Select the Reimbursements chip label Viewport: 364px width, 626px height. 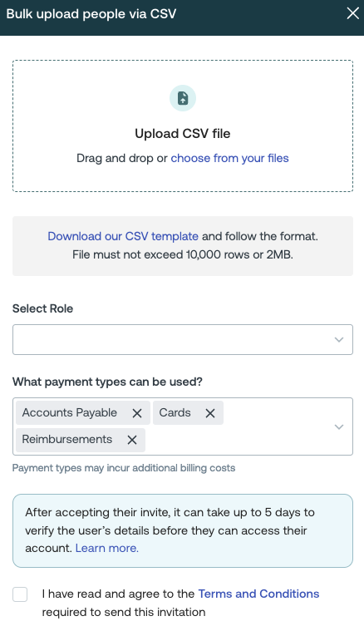coord(67,439)
